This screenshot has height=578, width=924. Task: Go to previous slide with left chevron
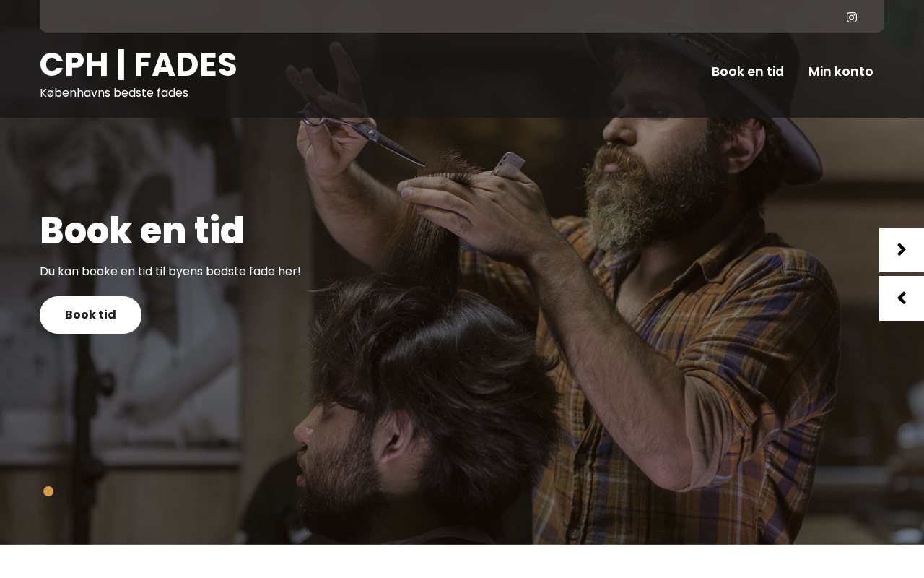[902, 298]
